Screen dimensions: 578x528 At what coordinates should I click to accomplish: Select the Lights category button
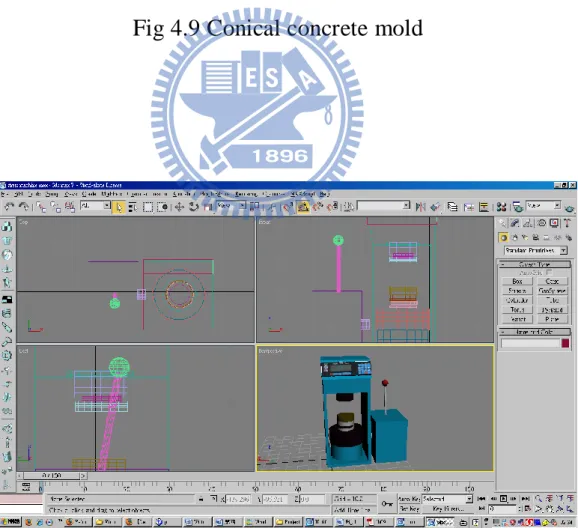point(525,237)
